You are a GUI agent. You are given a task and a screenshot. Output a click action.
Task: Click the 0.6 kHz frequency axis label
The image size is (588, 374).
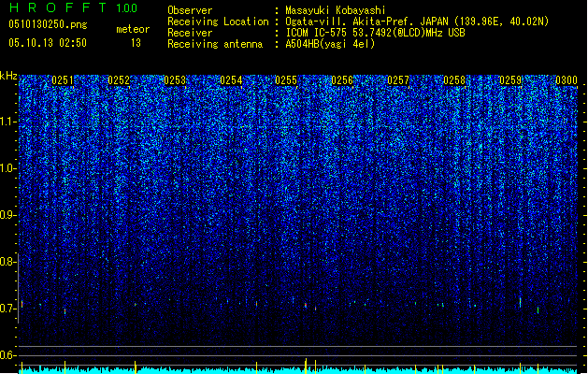coord(8,355)
